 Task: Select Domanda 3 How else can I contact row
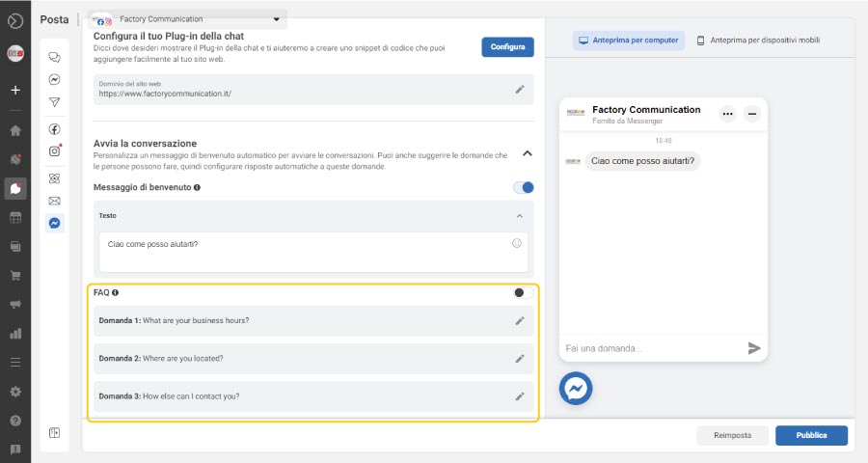313,396
